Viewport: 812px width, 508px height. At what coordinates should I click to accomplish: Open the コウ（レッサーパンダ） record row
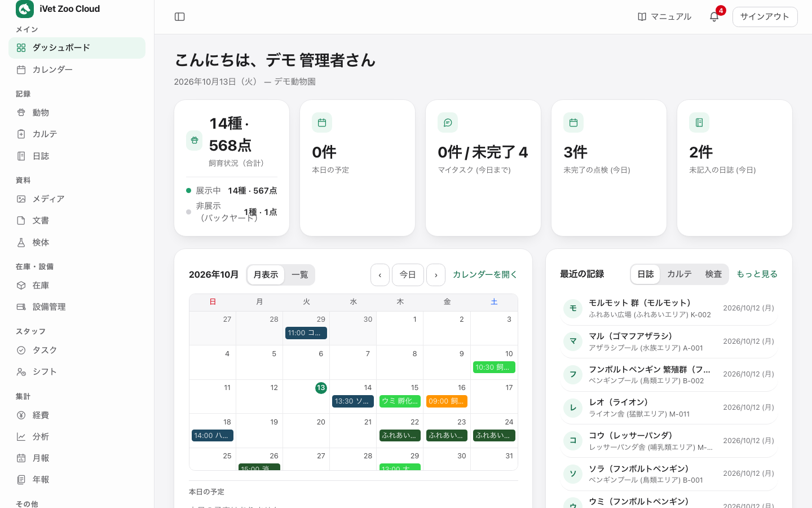(669, 441)
